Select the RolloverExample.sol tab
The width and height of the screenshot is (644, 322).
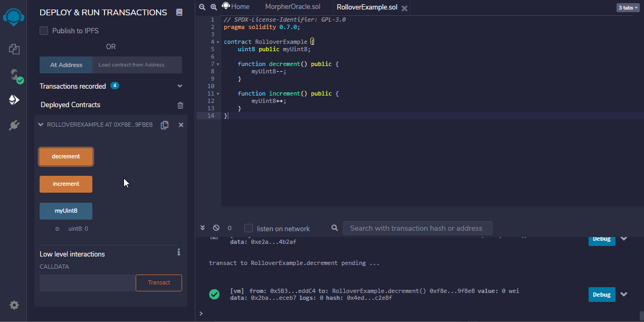click(367, 7)
